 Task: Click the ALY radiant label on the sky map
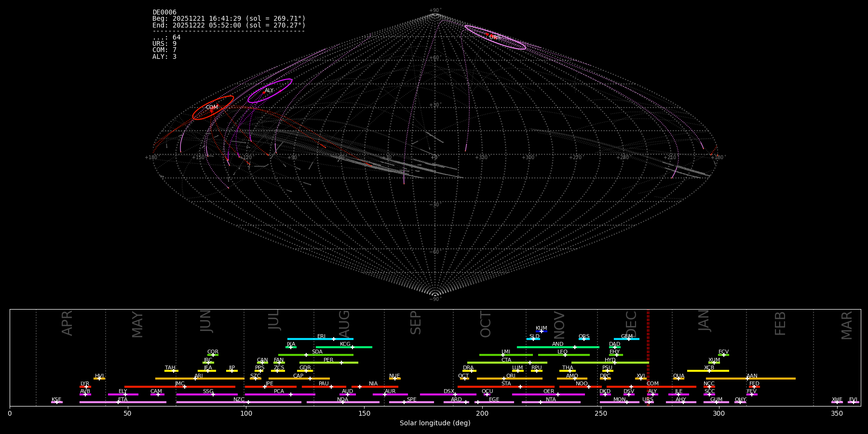(269, 91)
